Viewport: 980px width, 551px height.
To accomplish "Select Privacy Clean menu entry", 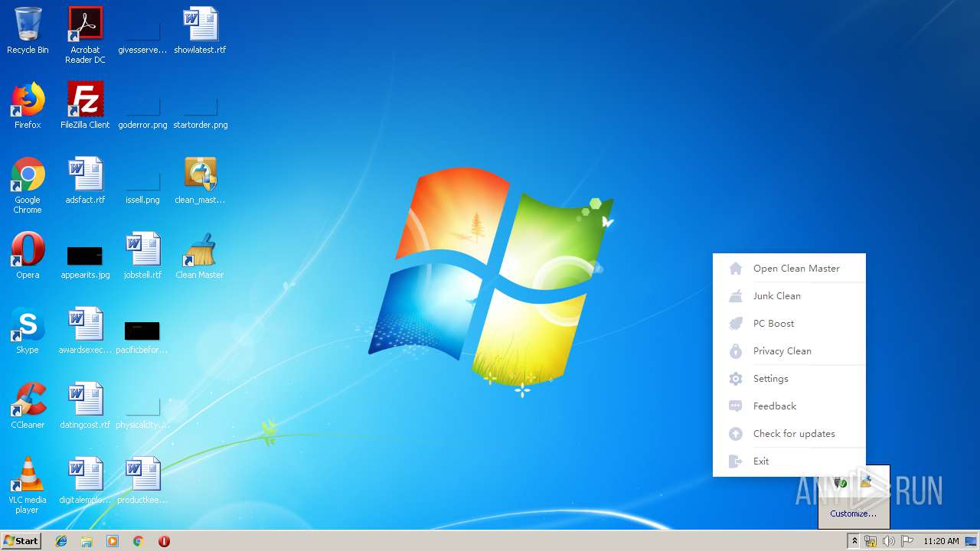I will [789, 351].
